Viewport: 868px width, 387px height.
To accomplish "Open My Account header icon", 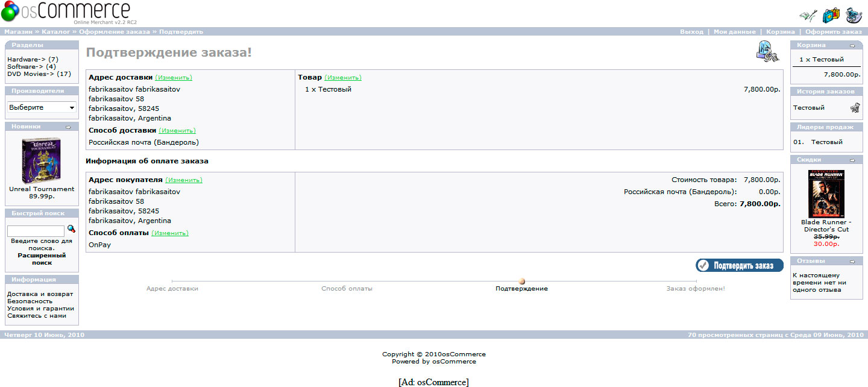I will pyautogui.click(x=807, y=15).
